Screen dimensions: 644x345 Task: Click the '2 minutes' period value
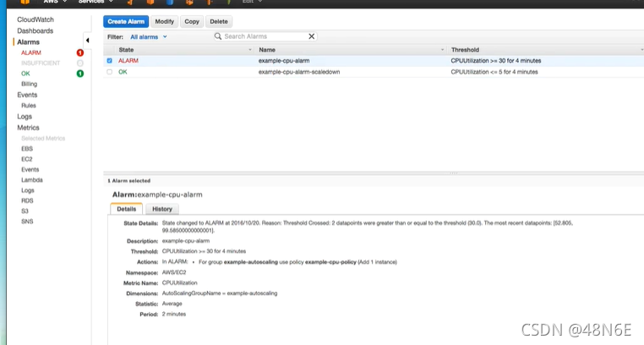174,315
